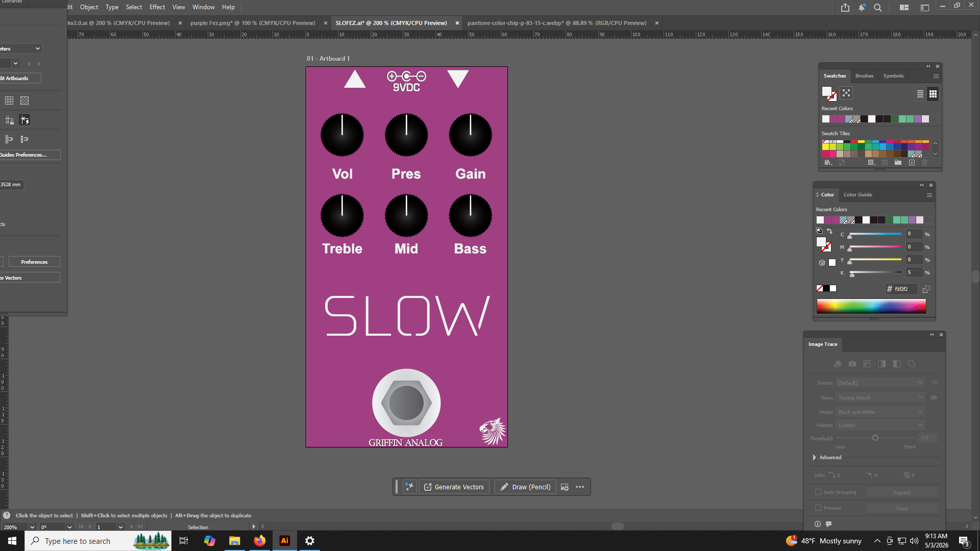Open the artboard navigation dropdown in status bar
Image resolution: width=980 pixels, height=551 pixels.
click(x=120, y=527)
